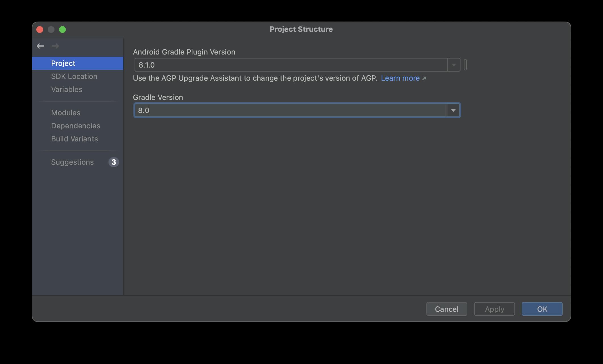Viewport: 603px width, 364px height.
Task: Click the Suggestions badge showing 3
Action: [114, 162]
